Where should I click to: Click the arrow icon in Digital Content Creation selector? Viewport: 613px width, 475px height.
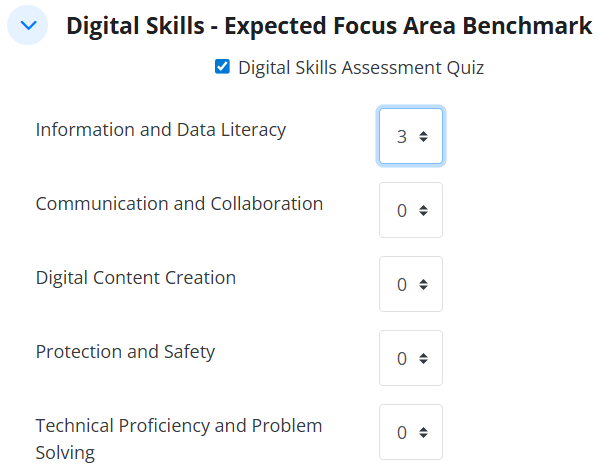[x=424, y=284]
